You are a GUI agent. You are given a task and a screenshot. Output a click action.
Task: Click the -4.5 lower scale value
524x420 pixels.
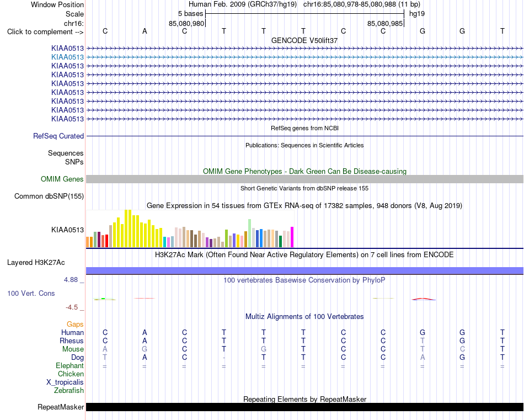(x=72, y=307)
